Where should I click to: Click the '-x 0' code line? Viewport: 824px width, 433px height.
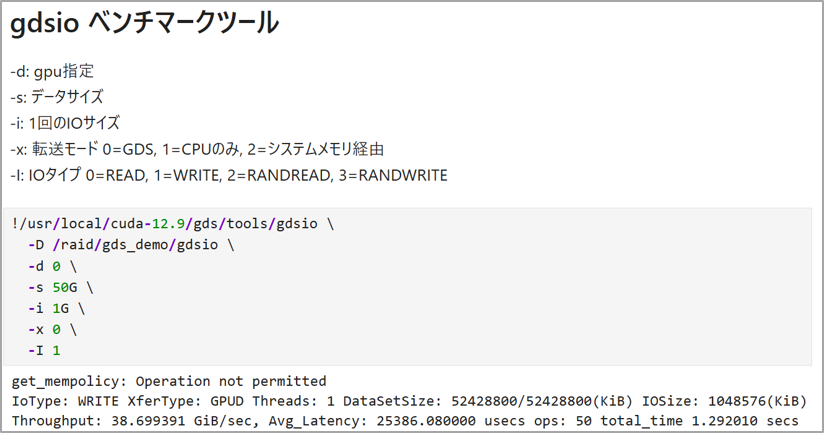click(52, 329)
